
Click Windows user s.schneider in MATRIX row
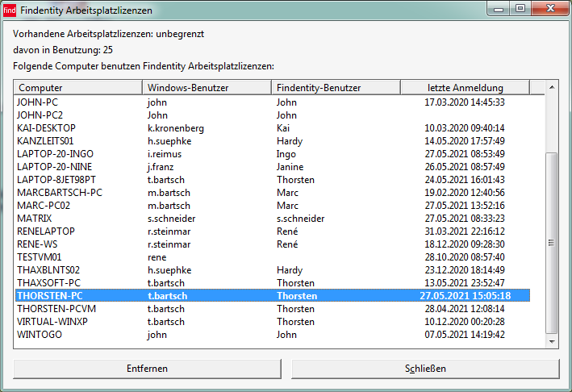pyautogui.click(x=172, y=219)
